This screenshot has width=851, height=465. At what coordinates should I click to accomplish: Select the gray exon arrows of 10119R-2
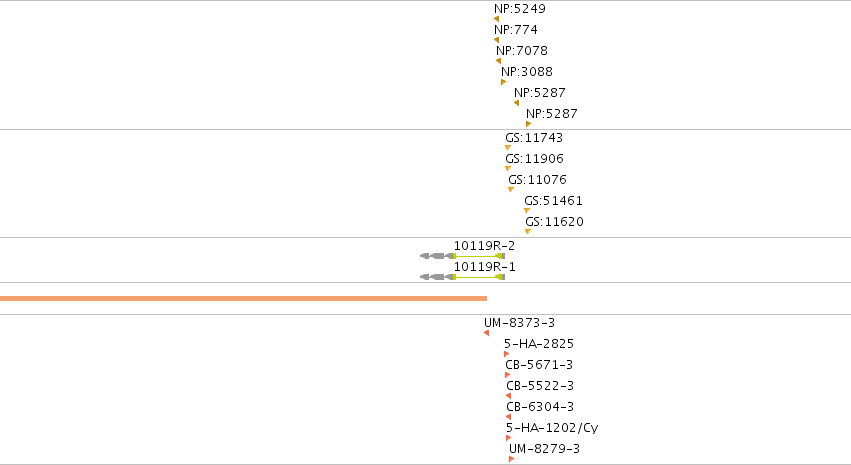point(437,256)
